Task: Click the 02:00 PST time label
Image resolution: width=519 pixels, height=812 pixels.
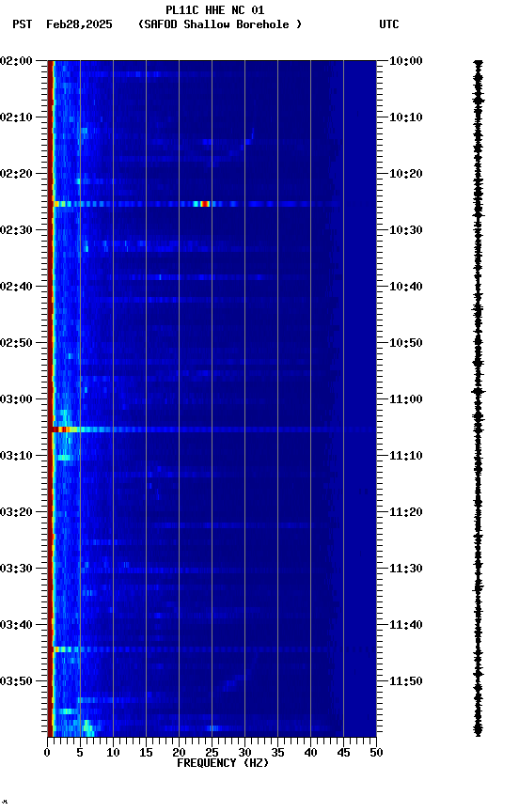Action: (16, 60)
